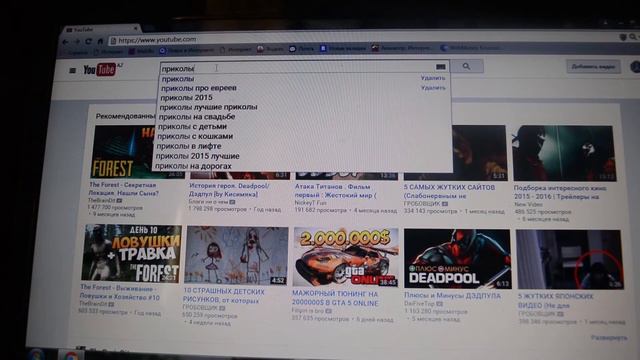Open the red-circle Japanese videos thumbnail

[570, 260]
